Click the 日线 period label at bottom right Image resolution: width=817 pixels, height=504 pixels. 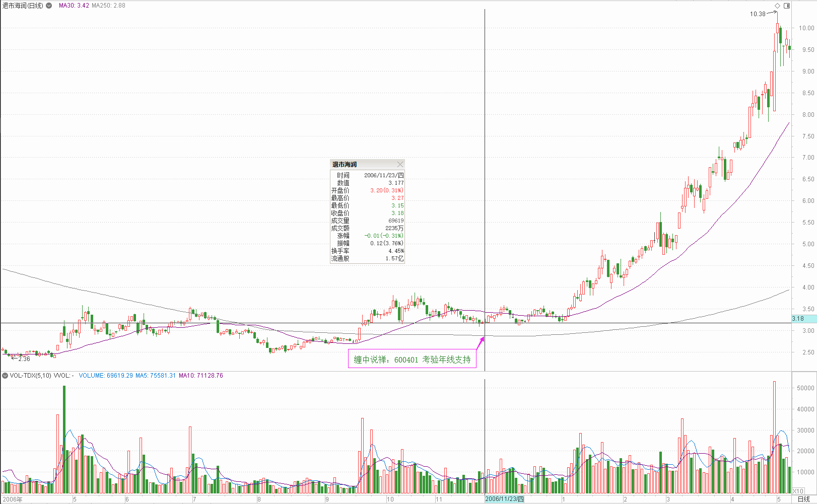pos(803,499)
